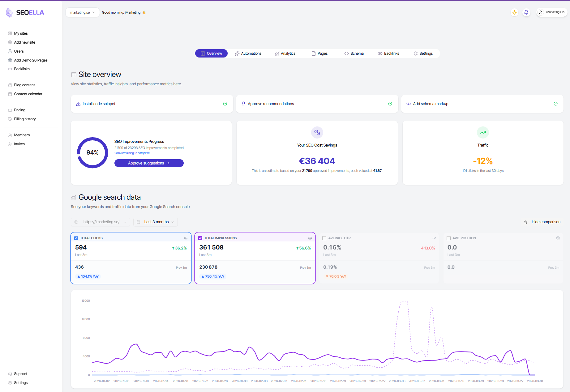Screen dimensions: 570x392
Task: Click the 94% SEO progress ring
Action: 92,153
